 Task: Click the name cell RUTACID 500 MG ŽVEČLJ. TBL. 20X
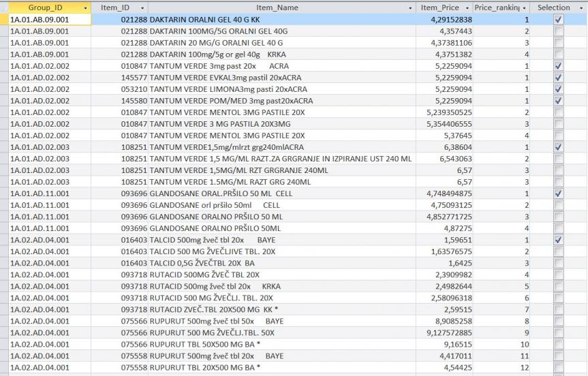pyautogui.click(x=282, y=298)
